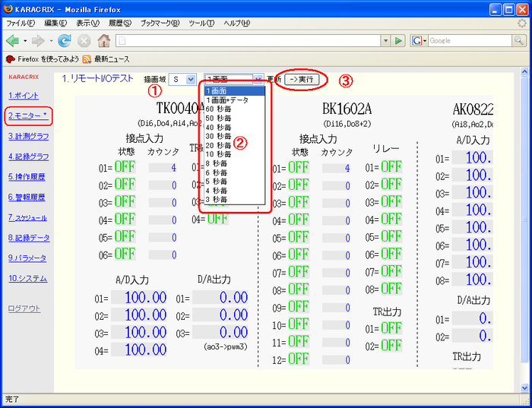Choose 5 秒毎 update interval
This screenshot has width=532, height=408.
click(234, 182)
